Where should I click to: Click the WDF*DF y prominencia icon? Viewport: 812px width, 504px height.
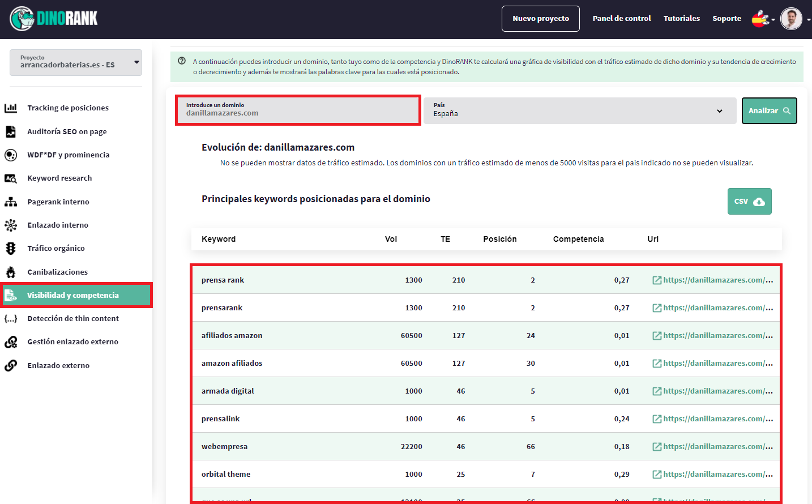click(11, 155)
